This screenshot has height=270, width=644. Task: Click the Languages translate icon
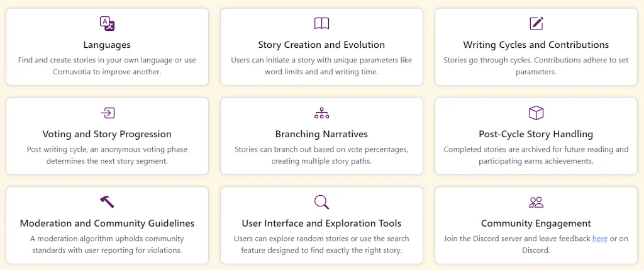pos(107,24)
